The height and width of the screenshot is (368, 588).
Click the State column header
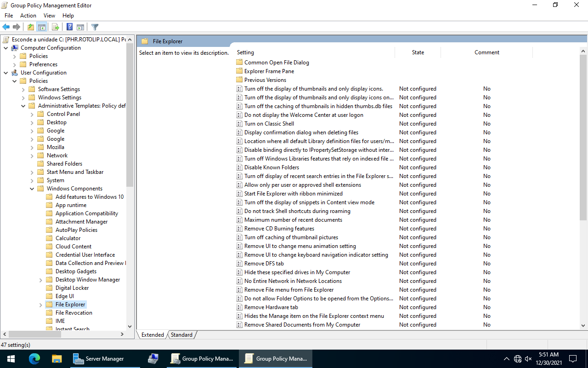coord(418,52)
